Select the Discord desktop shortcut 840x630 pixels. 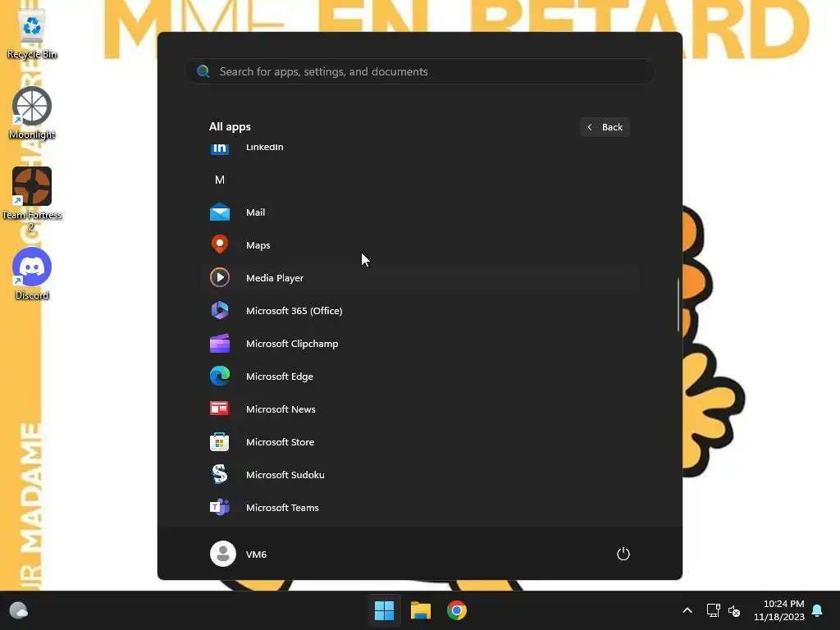pos(32,274)
